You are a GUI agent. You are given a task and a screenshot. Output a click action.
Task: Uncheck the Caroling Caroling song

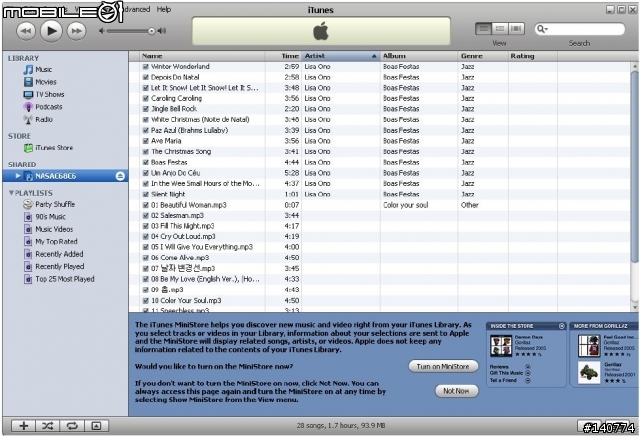[146, 98]
